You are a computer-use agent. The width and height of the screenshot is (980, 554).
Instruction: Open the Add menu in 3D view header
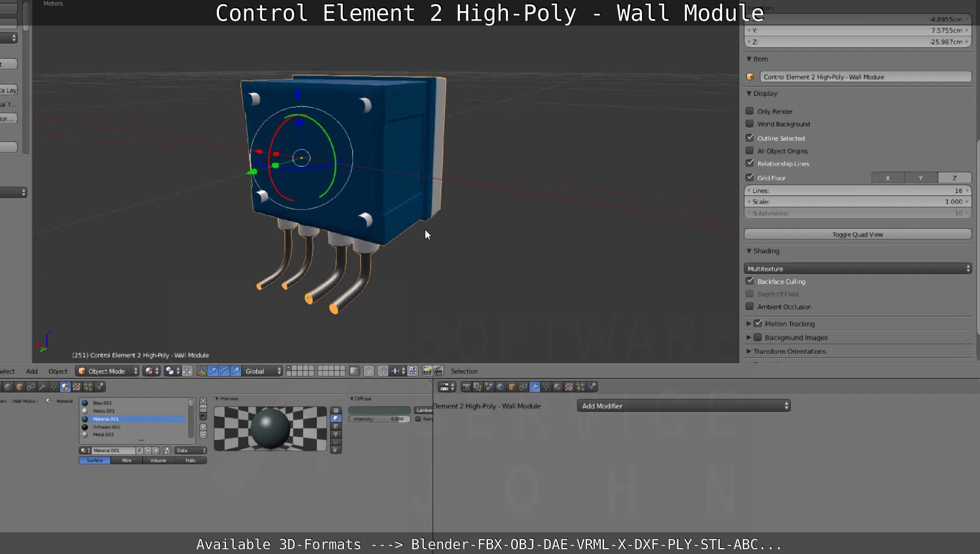[x=32, y=371]
